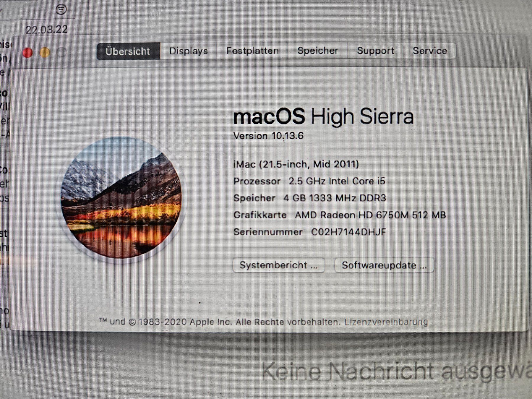
Task: Click the macOS High Sierra title
Action: tap(323, 117)
